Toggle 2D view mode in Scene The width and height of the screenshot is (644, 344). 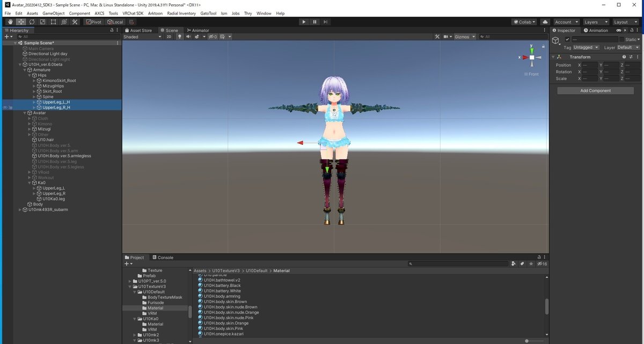[169, 36]
